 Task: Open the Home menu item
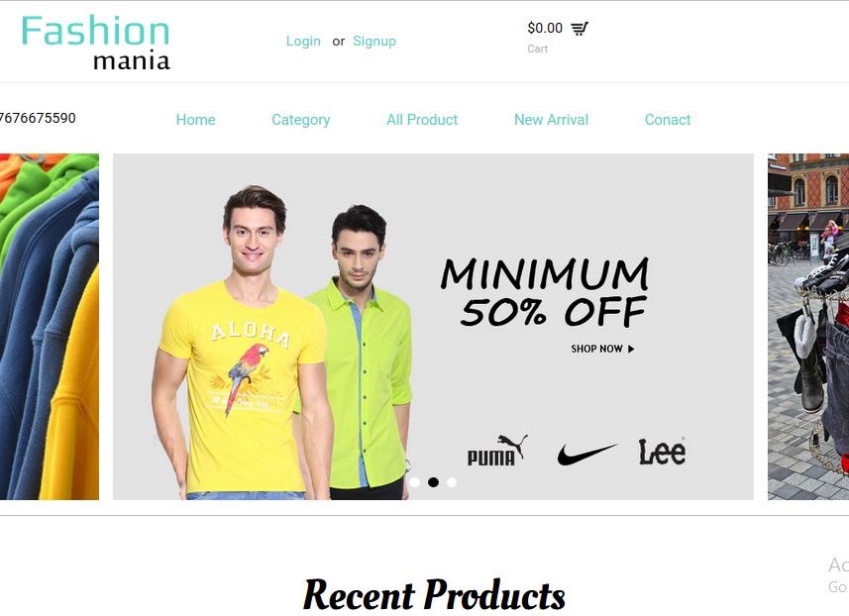pyautogui.click(x=195, y=120)
